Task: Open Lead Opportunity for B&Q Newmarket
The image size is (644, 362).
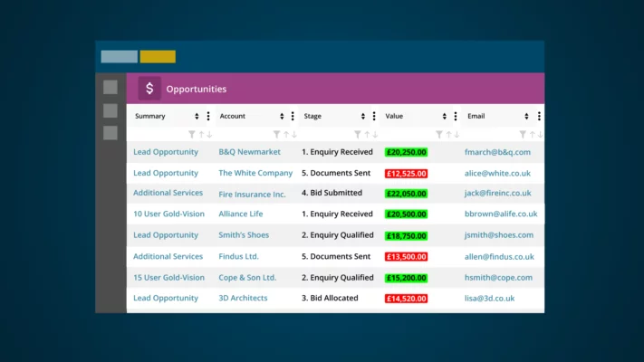Action: pyautogui.click(x=166, y=152)
